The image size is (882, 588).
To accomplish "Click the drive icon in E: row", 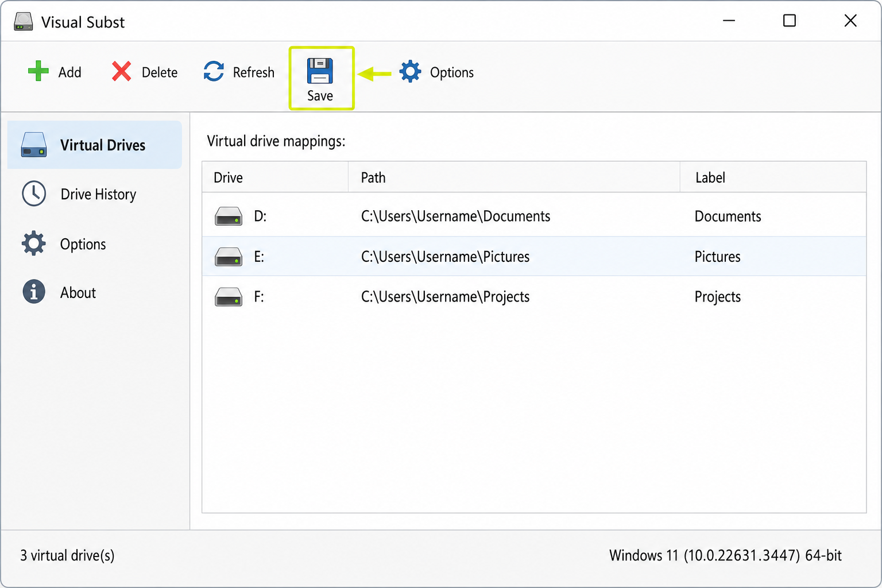I will point(229,257).
